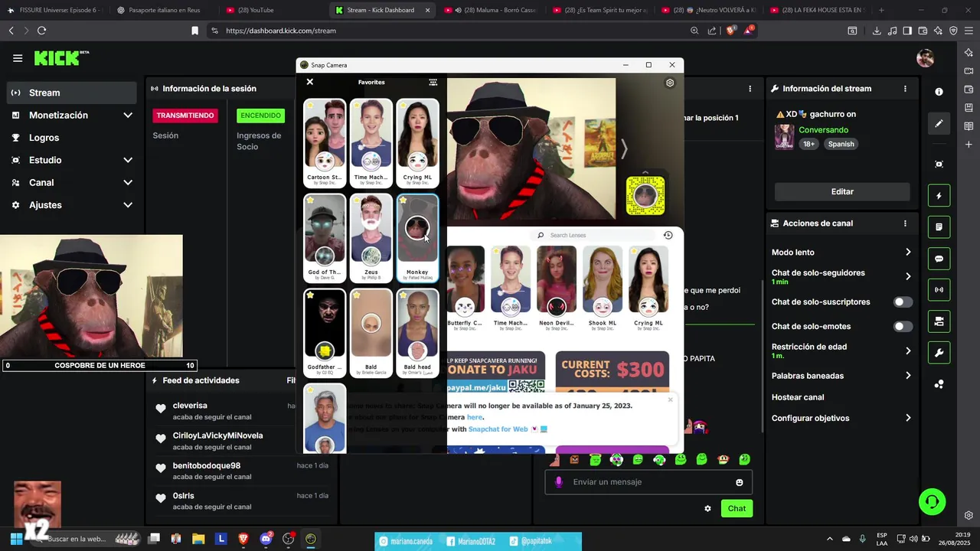
Task: Select the Cartoon Style favorite lens
Action: coord(325,143)
